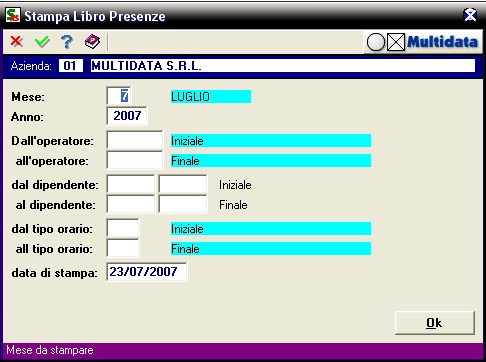486x362 pixels.
Task: Click the Anno field showing 2007
Action: (127, 116)
